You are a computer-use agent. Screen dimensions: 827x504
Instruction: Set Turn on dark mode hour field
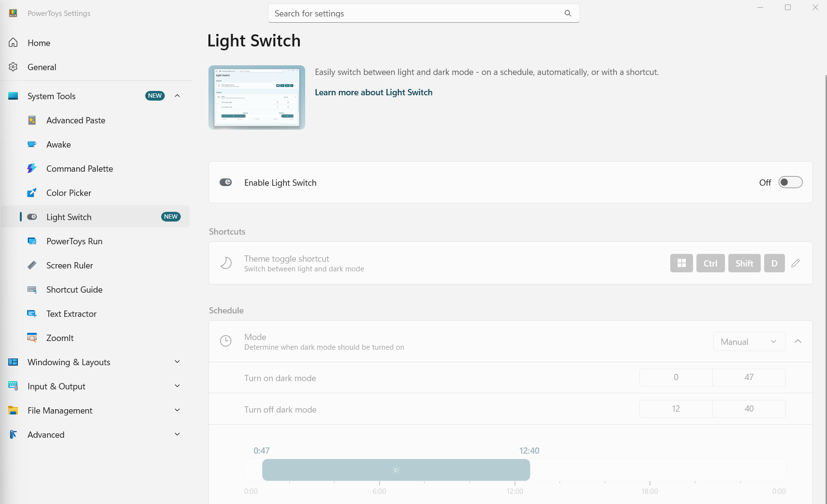676,377
